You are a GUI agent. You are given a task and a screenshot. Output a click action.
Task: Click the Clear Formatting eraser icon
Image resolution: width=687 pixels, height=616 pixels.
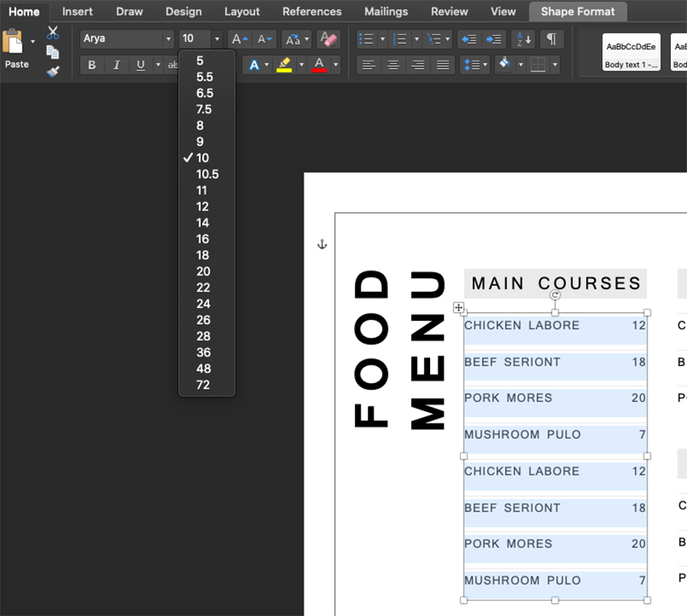[327, 38]
